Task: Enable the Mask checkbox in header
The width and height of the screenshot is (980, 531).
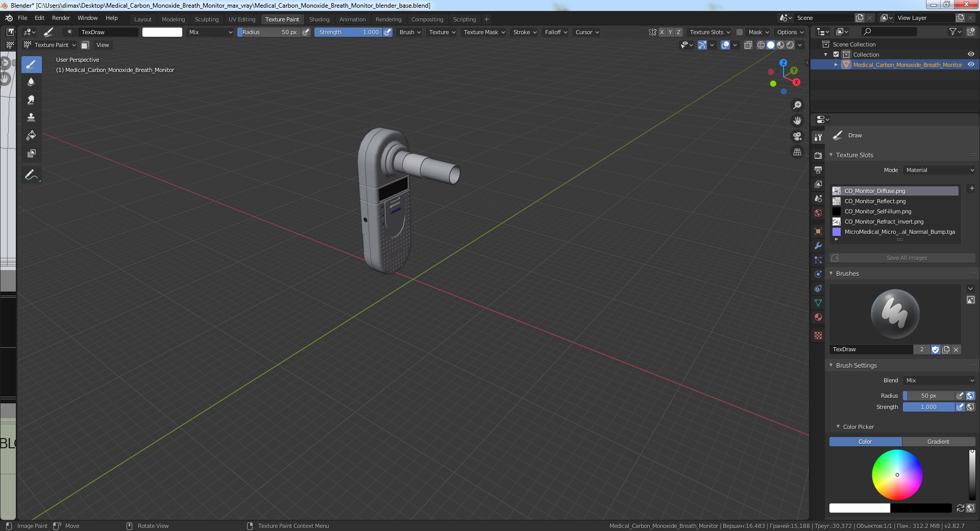Action: [x=739, y=32]
